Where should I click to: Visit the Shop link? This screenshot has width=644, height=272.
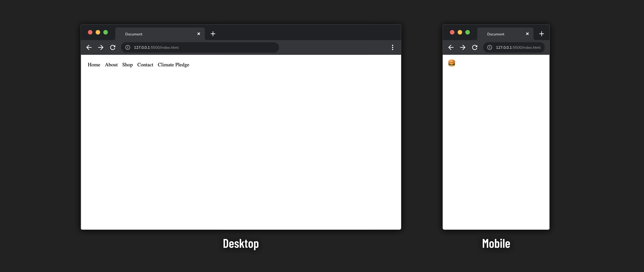point(128,65)
